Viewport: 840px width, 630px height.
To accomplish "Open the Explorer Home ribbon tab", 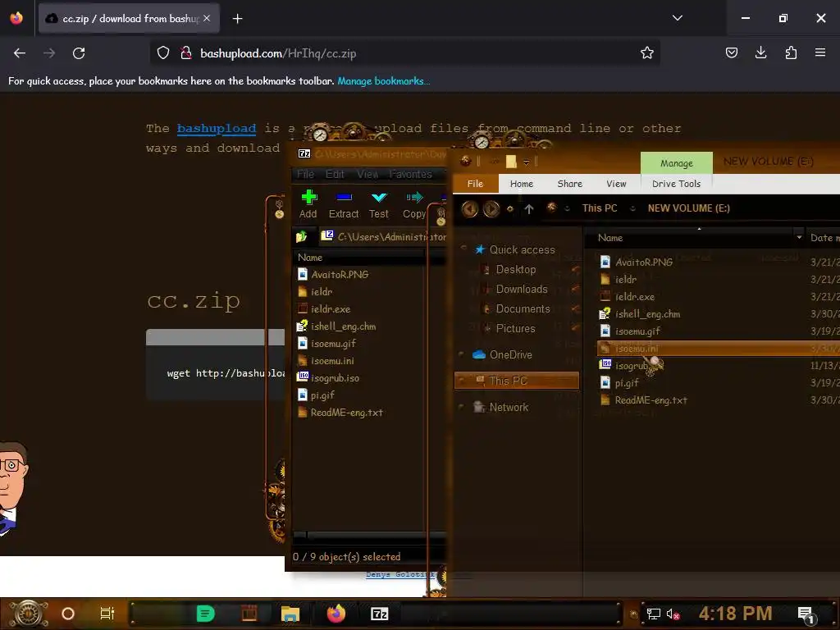I will point(521,184).
